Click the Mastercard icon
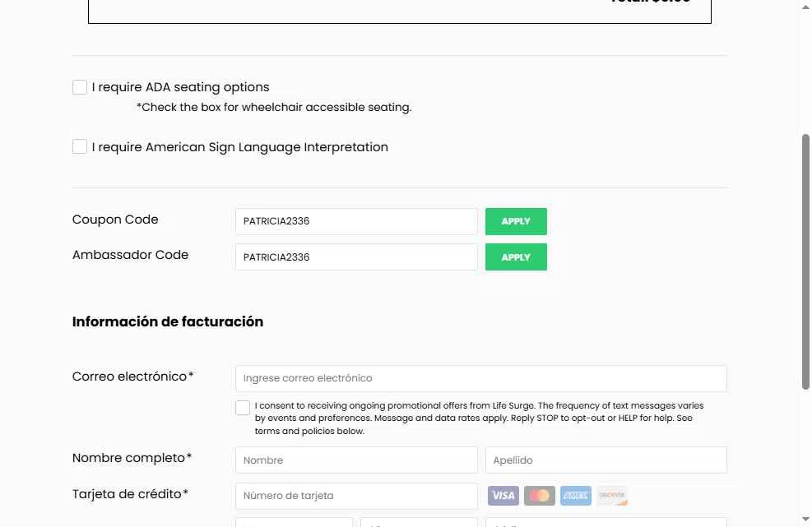This screenshot has height=527, width=812. (540, 496)
